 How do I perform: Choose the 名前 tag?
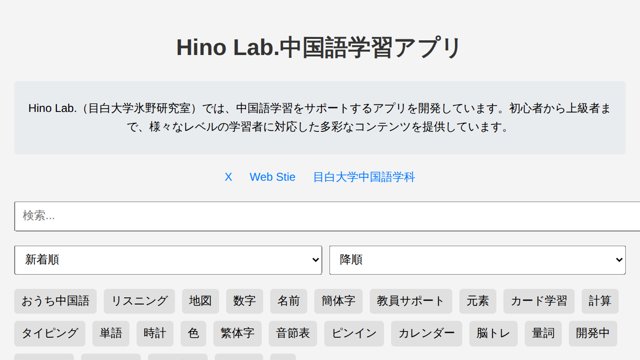(x=289, y=301)
